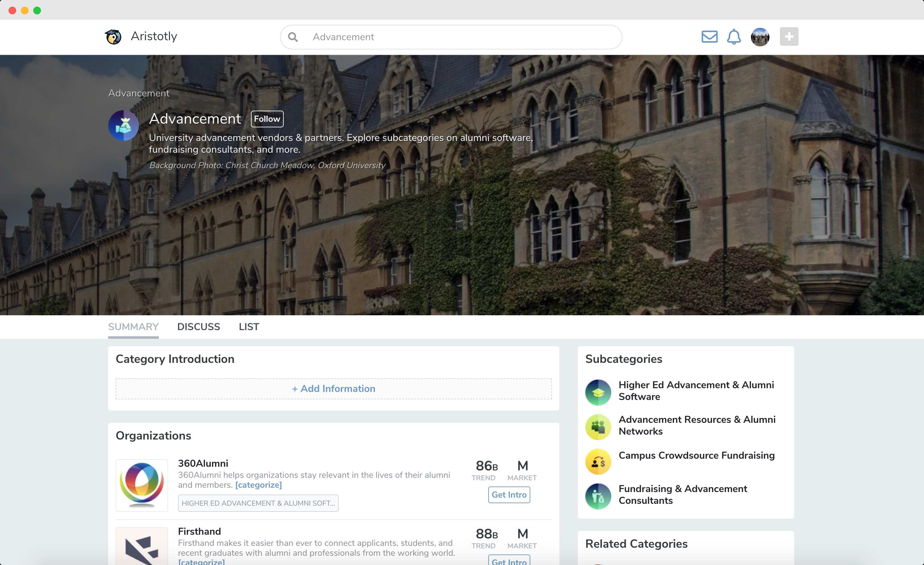Open the Firsthand logo thumbnail
Viewport: 924px width, 565px height.
pos(142,546)
